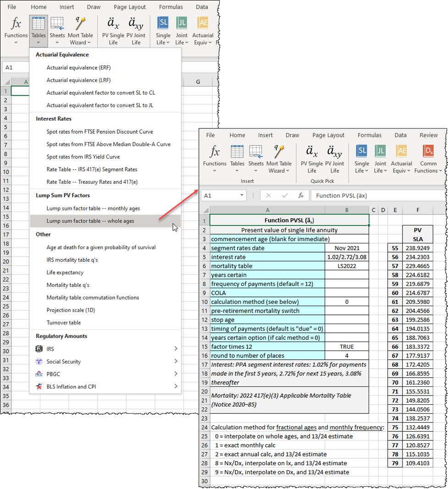Switch to the Data tab in right window
Screen dimensions: 448x489
coord(400,135)
